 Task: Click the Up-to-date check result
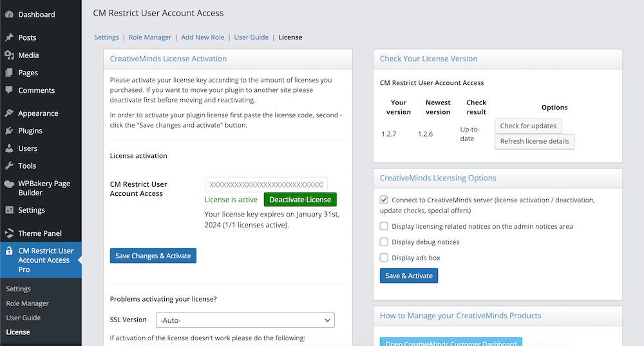pos(470,134)
